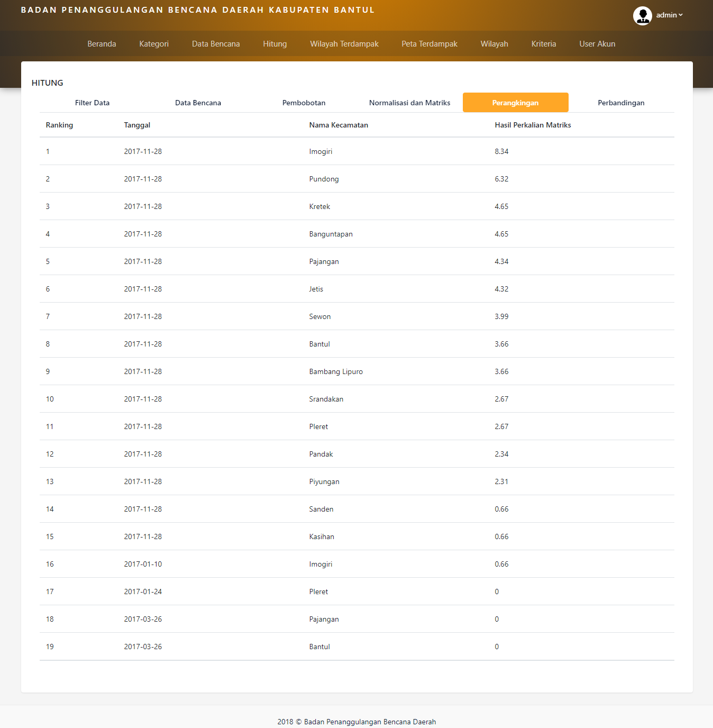Viewport: 713px width, 728px height.
Task: Open Data Bencana in top navigation
Action: pyautogui.click(x=216, y=44)
